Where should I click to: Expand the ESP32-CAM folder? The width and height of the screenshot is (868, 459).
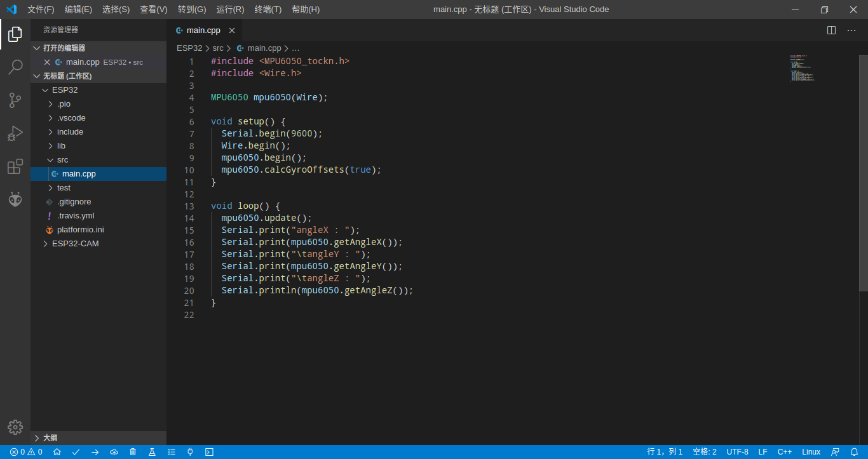(98, 244)
